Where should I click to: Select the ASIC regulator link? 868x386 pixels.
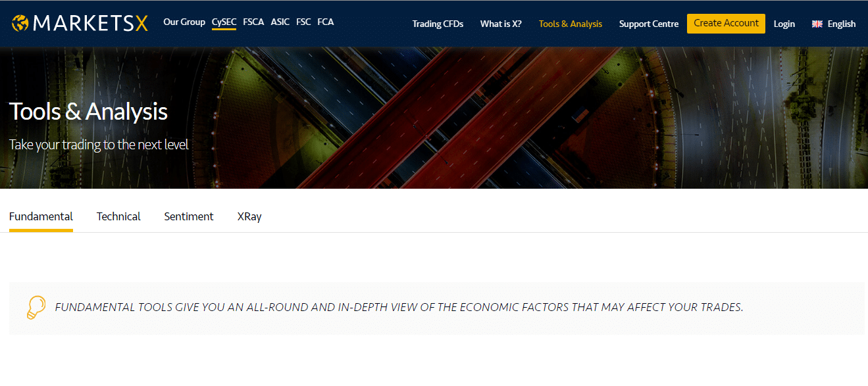tap(280, 22)
